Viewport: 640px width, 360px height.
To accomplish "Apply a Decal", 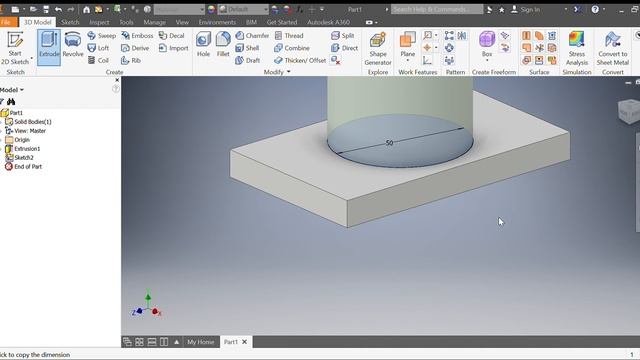I will 171,36.
